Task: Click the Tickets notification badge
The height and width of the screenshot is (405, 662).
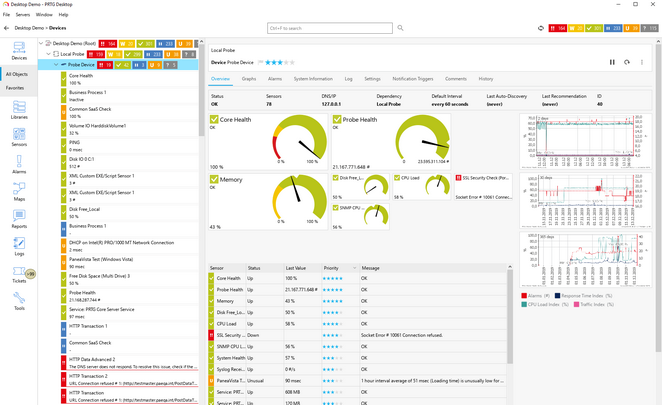Action: [x=30, y=274]
